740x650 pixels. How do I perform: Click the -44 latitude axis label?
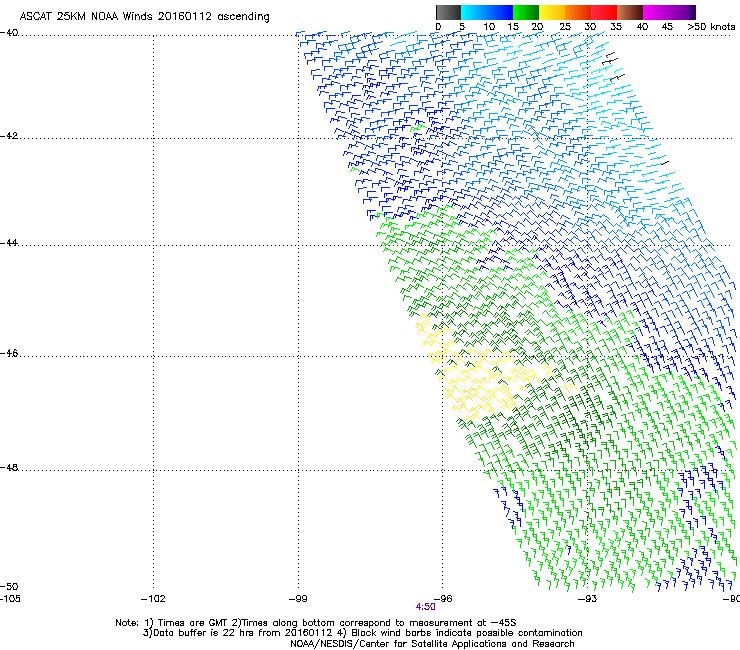coord(9,243)
